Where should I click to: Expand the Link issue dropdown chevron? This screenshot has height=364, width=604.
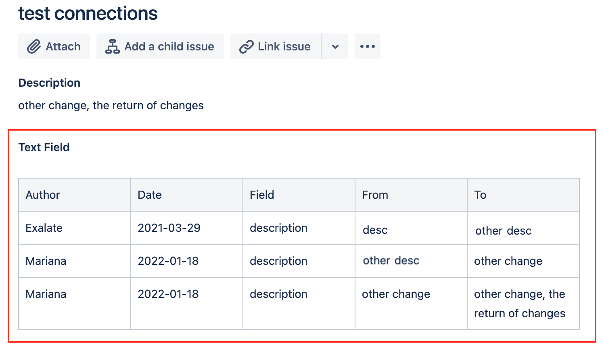(335, 47)
